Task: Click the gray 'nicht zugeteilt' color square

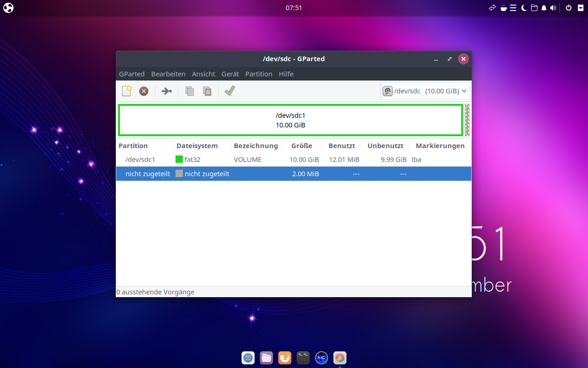Action: click(x=179, y=173)
